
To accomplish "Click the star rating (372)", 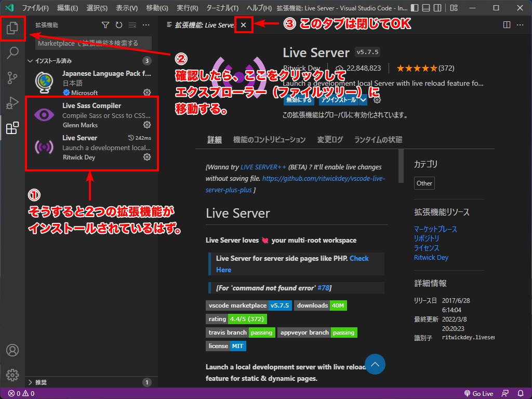I will tap(425, 68).
